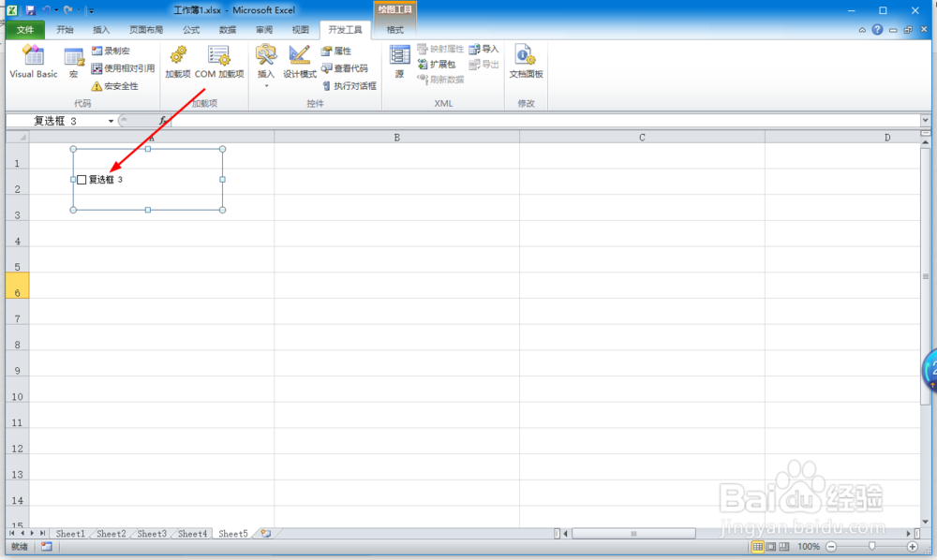The image size is (937, 560).
Task: Click the Name Box showing 复选框 3
Action: (x=57, y=121)
